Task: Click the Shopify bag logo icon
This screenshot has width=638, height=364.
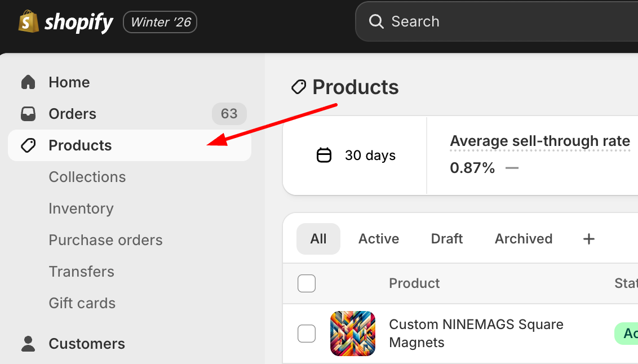Action: pos(28,22)
